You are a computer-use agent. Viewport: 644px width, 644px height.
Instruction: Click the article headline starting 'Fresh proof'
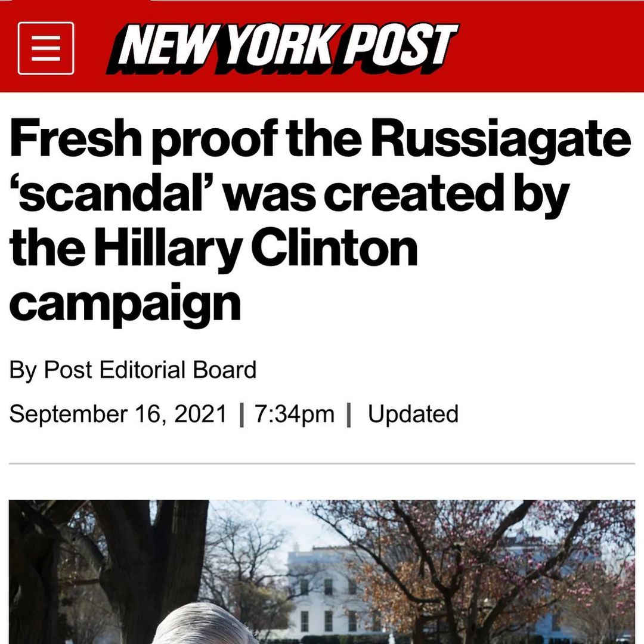point(320,221)
